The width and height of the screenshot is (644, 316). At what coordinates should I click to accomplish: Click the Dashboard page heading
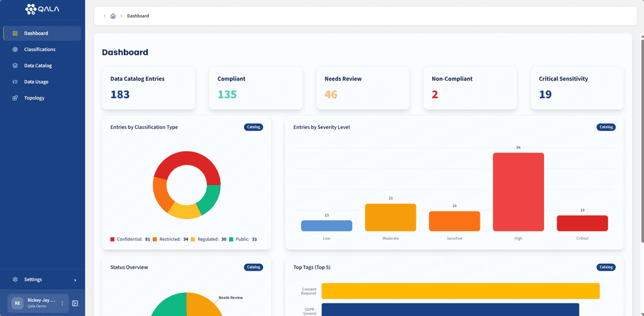pyautogui.click(x=125, y=53)
